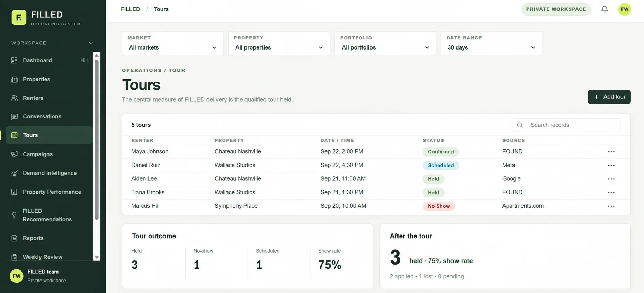Collapse the Workspace section chevron

pos(91,43)
